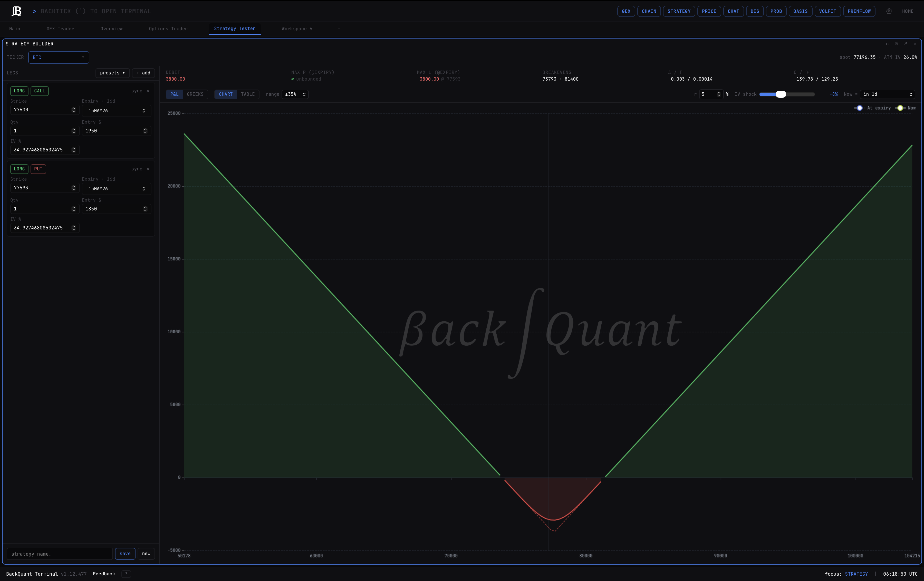Close the Strategy Builder panel
Screen dimensions: 924x581
(x=915, y=44)
